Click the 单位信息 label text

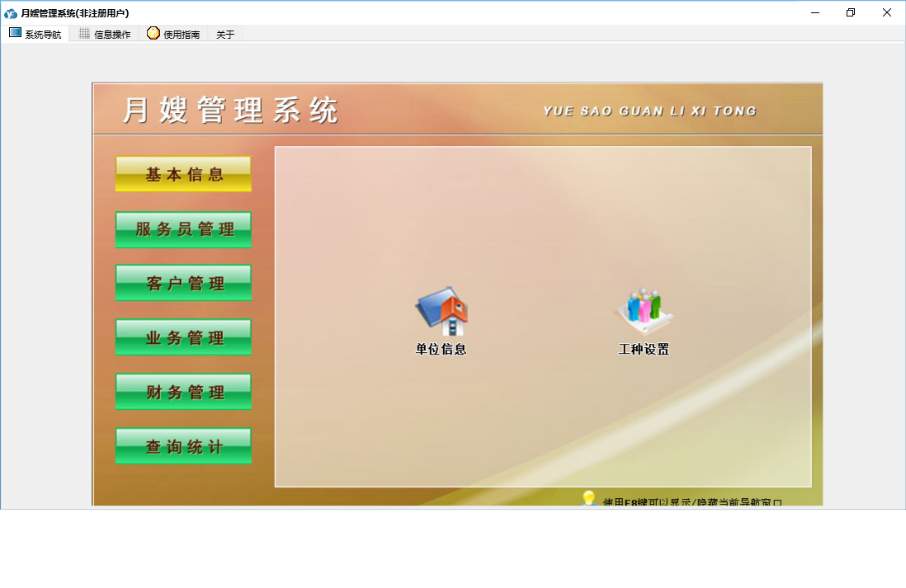[441, 349]
